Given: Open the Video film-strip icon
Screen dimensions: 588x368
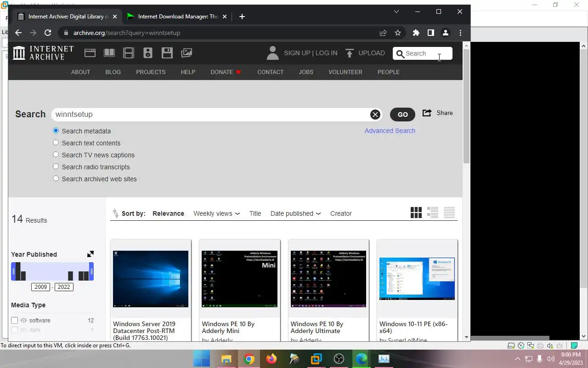Looking at the screenshot, I should 129,53.
